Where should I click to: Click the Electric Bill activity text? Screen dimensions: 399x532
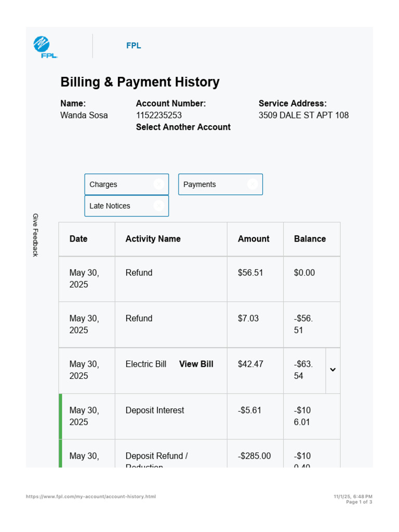(x=146, y=364)
